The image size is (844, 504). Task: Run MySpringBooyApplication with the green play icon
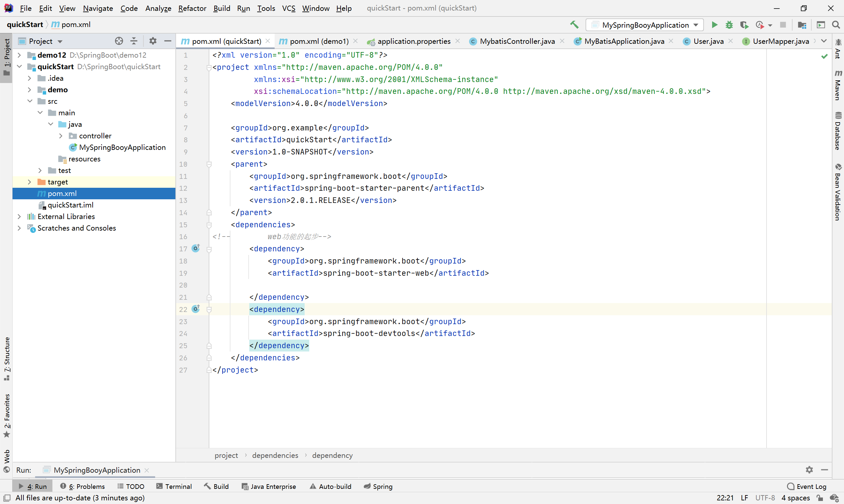click(x=714, y=25)
